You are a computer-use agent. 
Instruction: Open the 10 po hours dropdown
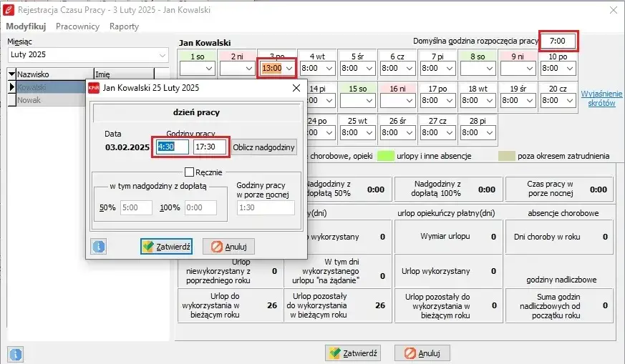pyautogui.click(x=571, y=69)
